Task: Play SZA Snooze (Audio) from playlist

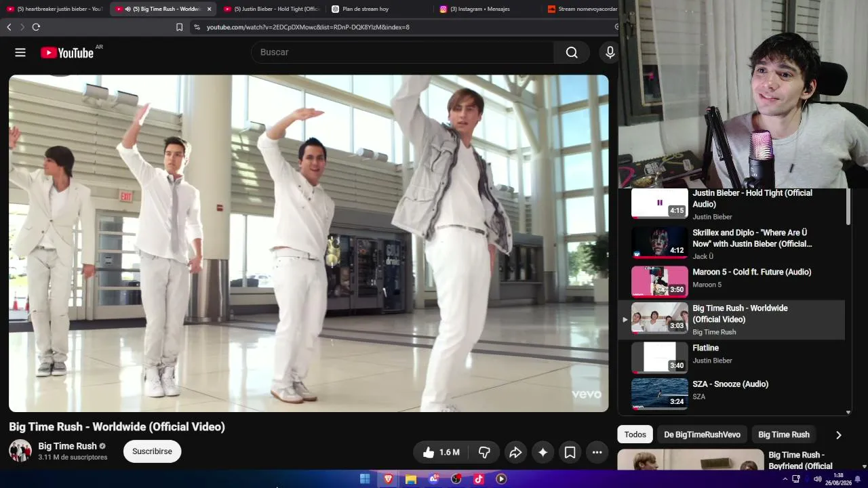Action: (732, 394)
